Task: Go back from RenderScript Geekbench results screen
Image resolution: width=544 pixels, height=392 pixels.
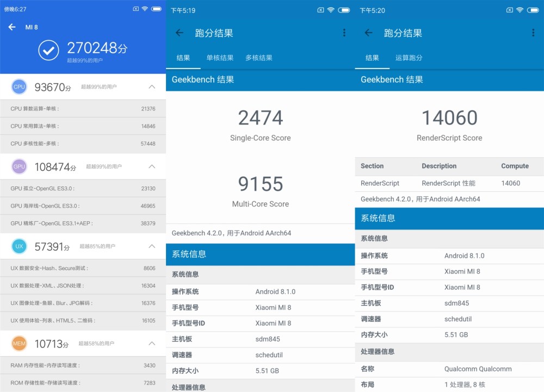Action: pos(368,33)
